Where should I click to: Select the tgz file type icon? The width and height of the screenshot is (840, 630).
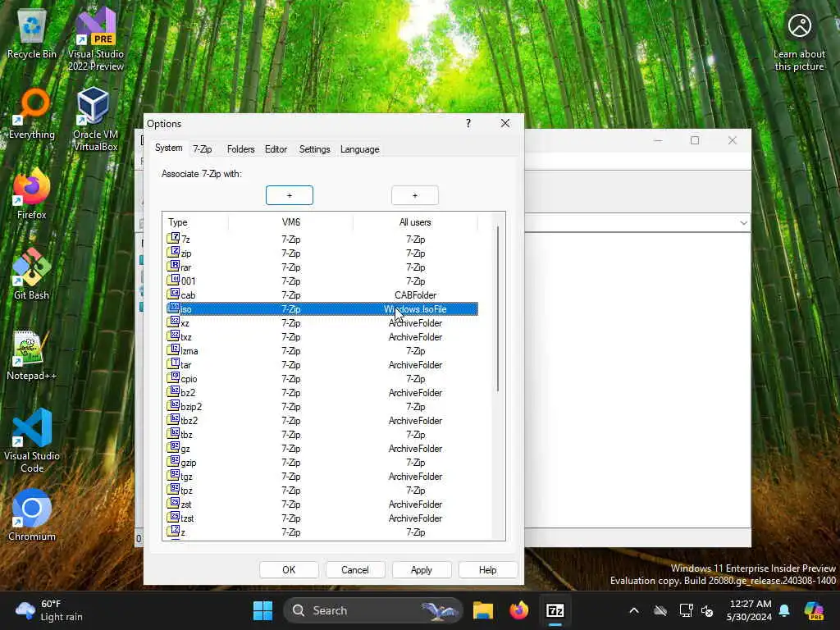click(x=174, y=475)
